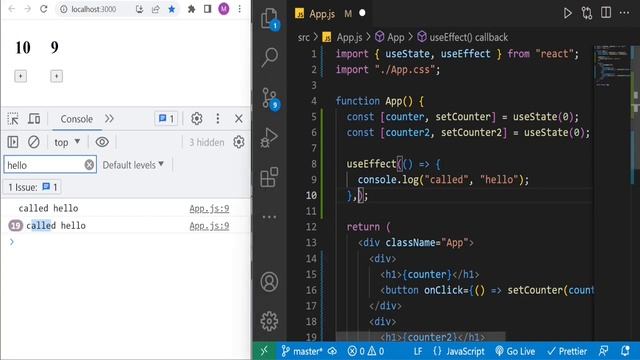This screenshot has height=360, width=640.
Task: Go forward in Chrome browser
Action: coord(27,9)
